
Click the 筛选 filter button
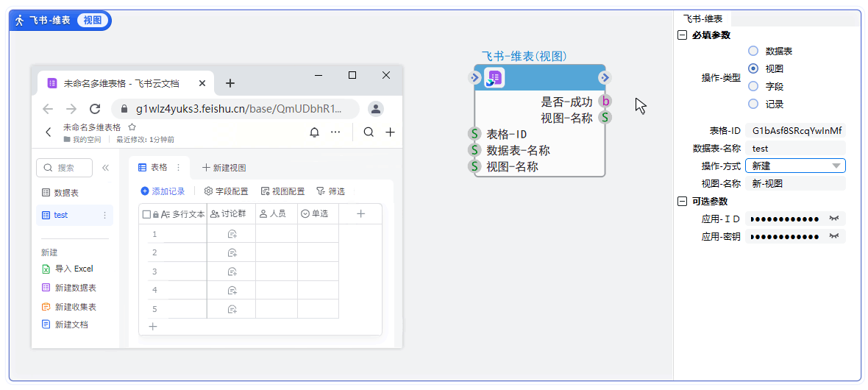(x=330, y=191)
